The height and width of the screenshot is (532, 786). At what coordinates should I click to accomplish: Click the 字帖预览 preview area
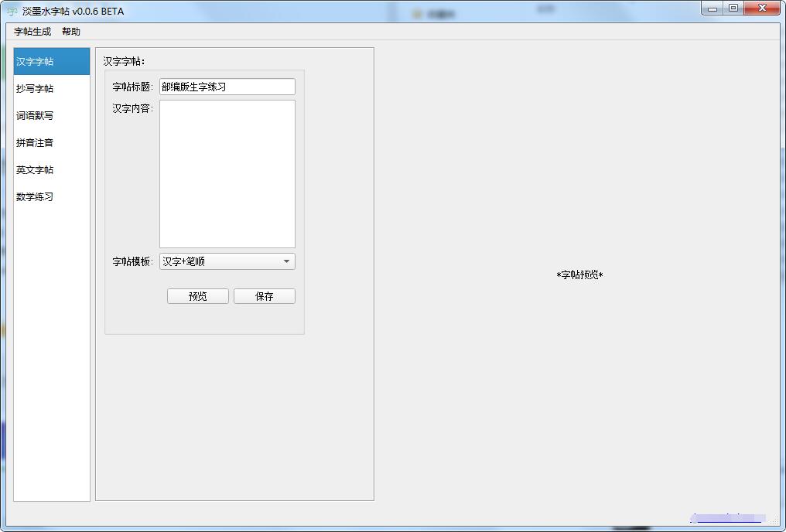coord(579,275)
